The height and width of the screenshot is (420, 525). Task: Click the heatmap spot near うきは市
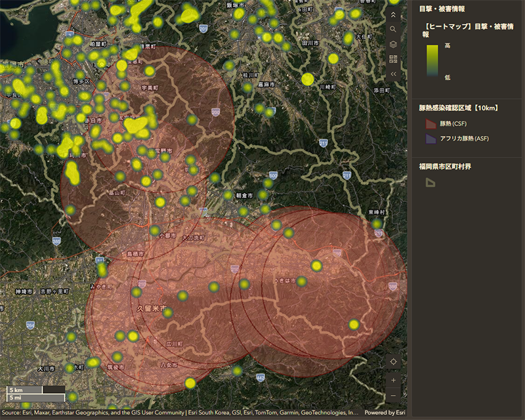point(316,265)
